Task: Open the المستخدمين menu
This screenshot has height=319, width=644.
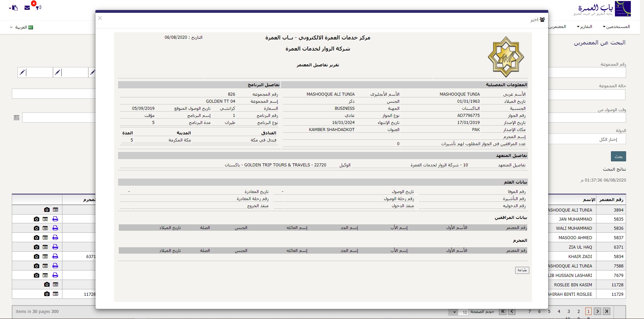Action: [x=616, y=27]
